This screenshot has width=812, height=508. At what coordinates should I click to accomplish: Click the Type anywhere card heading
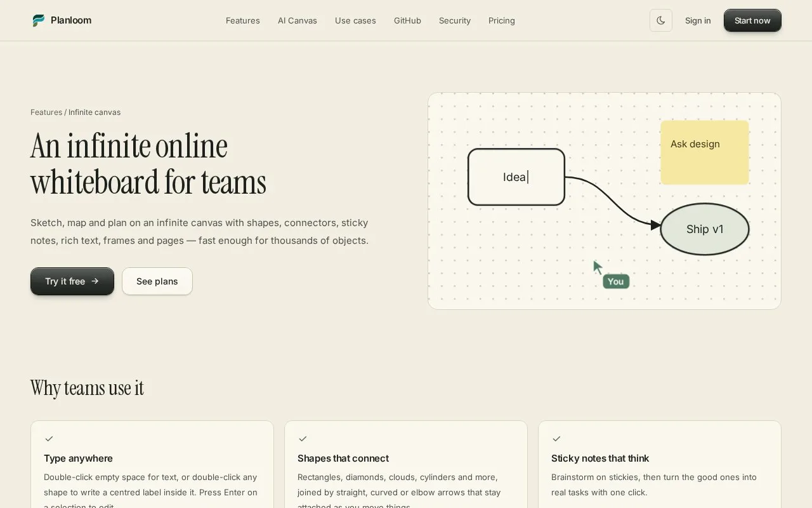(78, 458)
